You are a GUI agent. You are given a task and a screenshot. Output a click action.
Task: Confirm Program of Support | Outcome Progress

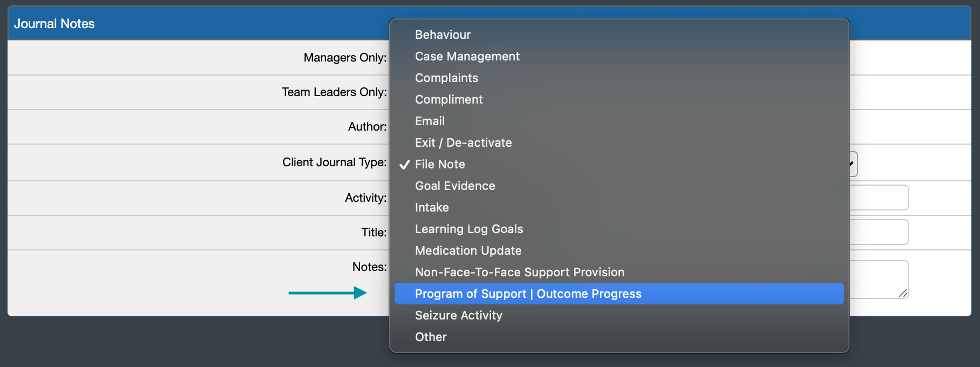click(528, 294)
